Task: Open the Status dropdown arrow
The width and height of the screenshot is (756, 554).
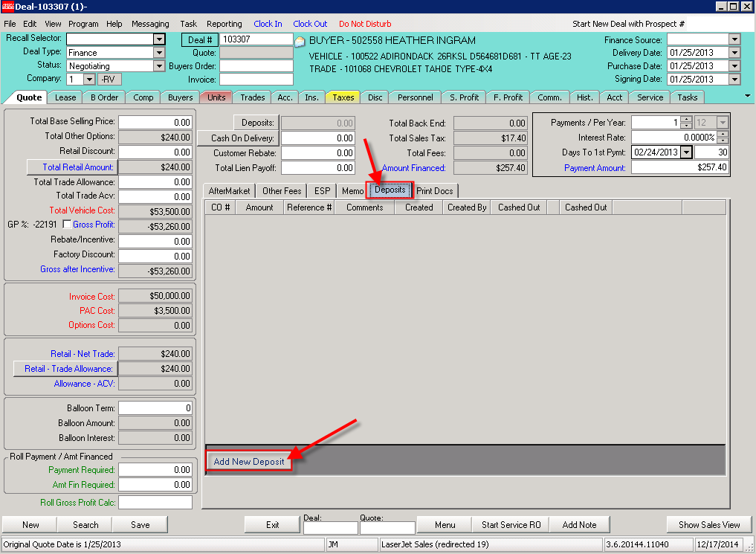Action: 160,66
